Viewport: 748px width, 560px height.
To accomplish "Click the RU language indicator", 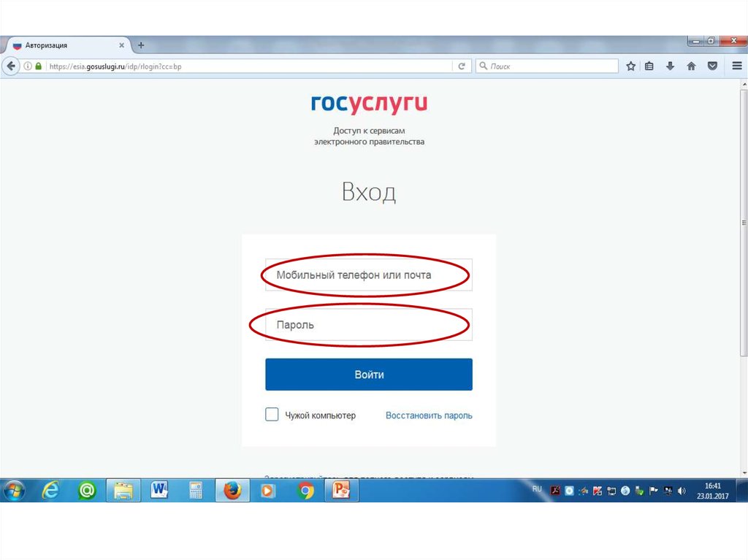I will 537,489.
